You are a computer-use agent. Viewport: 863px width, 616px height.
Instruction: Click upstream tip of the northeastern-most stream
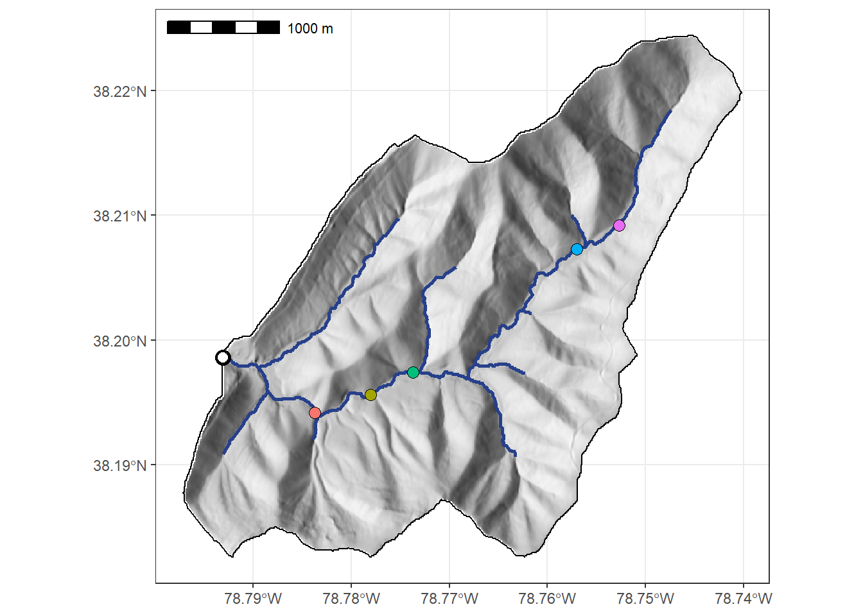(x=671, y=110)
